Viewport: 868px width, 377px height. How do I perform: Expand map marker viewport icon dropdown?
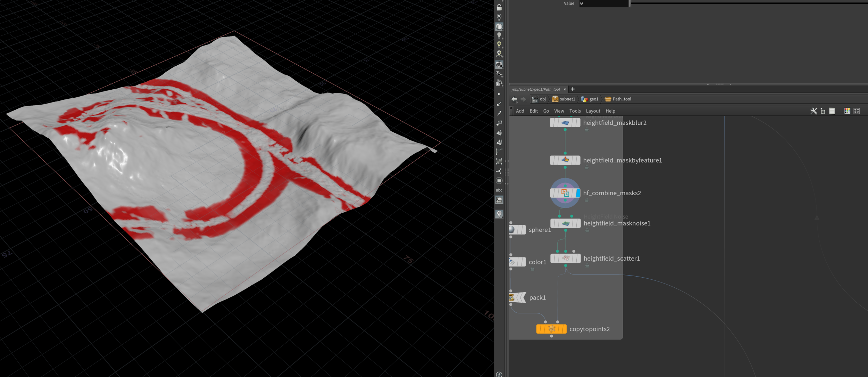(502, 217)
